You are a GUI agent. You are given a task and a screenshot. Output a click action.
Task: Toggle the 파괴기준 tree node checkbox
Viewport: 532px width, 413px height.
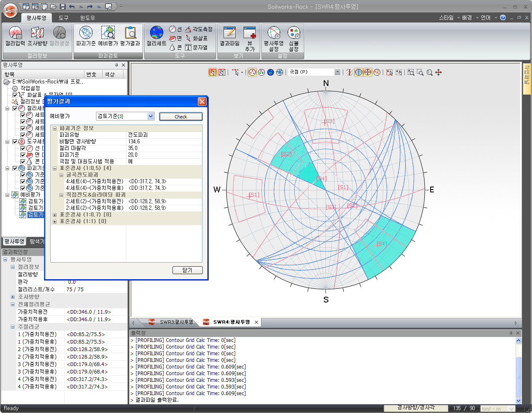coord(15,168)
